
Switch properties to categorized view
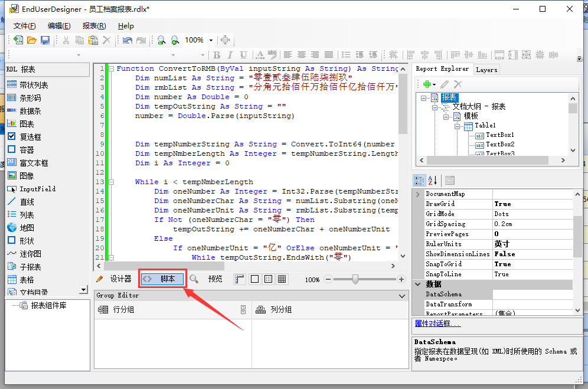[x=419, y=181]
